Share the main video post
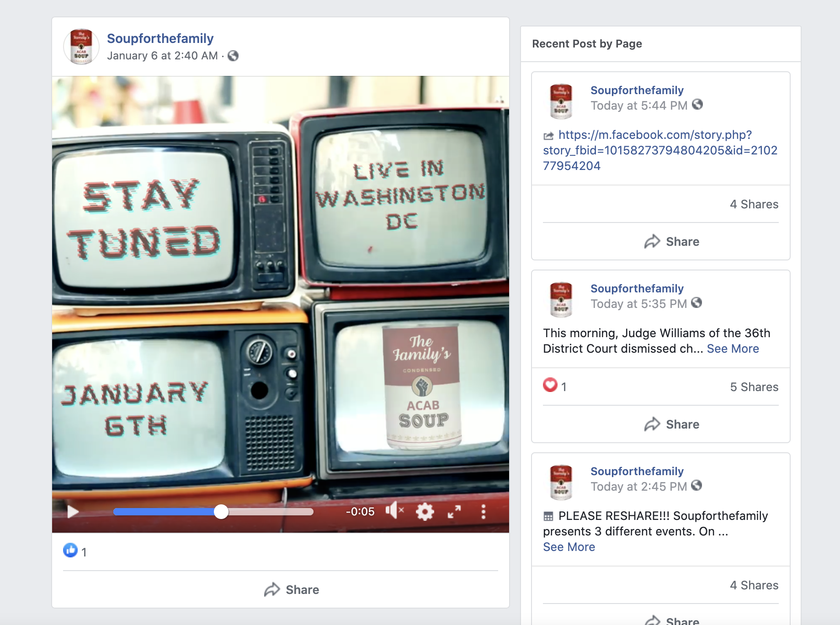Screen dimensions: 840x625 (x=292, y=590)
